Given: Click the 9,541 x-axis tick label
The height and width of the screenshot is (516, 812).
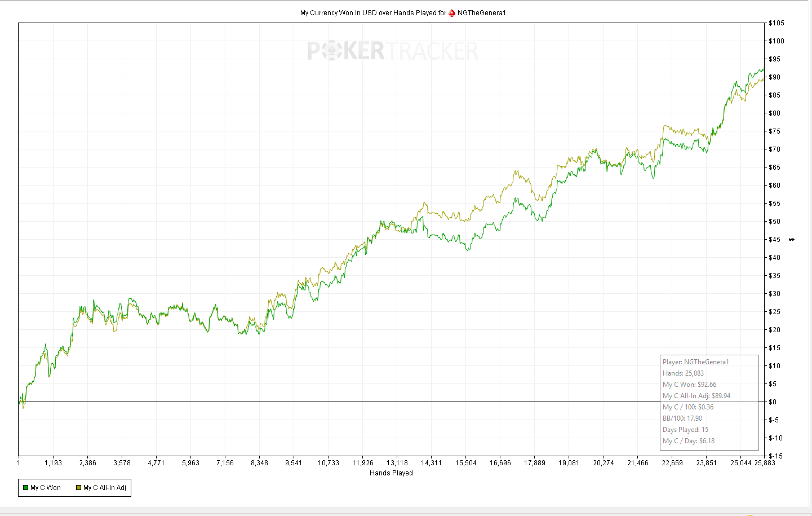Looking at the screenshot, I should pyautogui.click(x=294, y=463).
